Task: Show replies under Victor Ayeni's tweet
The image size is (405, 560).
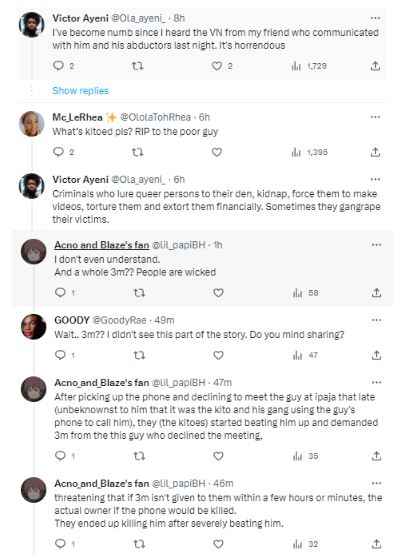Action: (80, 91)
